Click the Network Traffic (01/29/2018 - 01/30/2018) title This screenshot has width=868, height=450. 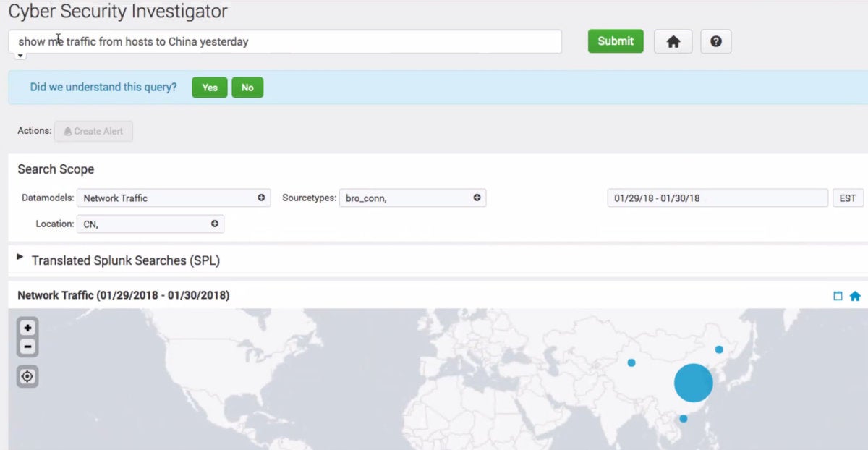pyautogui.click(x=123, y=295)
